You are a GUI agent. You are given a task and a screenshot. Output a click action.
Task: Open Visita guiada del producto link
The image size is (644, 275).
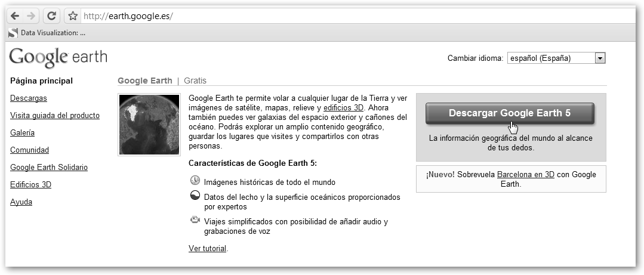pyautogui.click(x=55, y=115)
